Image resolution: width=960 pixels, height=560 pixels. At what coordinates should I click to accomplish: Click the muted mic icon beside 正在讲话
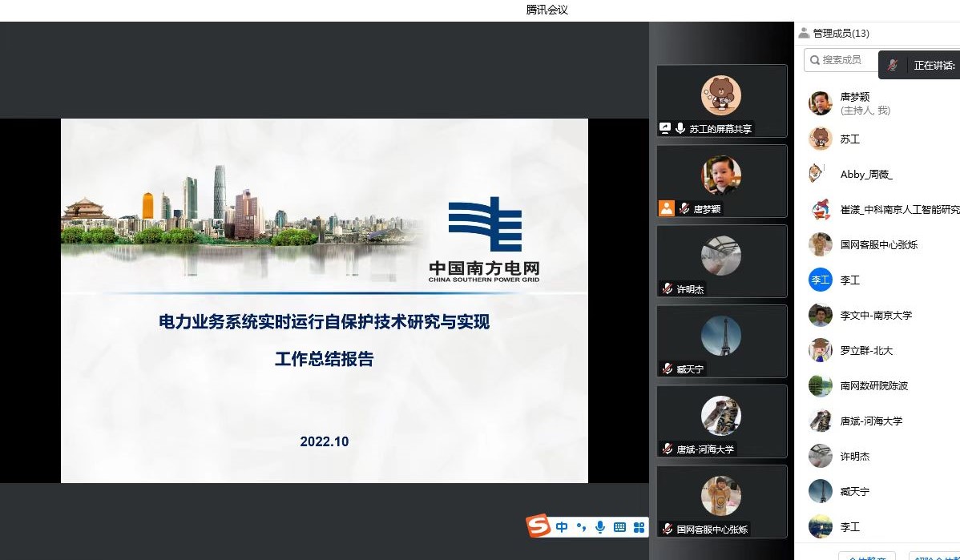coord(893,66)
